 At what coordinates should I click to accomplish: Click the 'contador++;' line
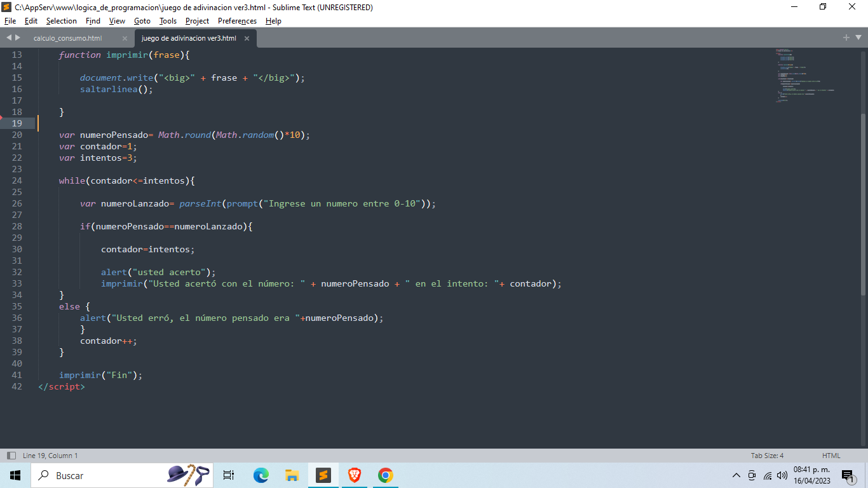click(109, 341)
